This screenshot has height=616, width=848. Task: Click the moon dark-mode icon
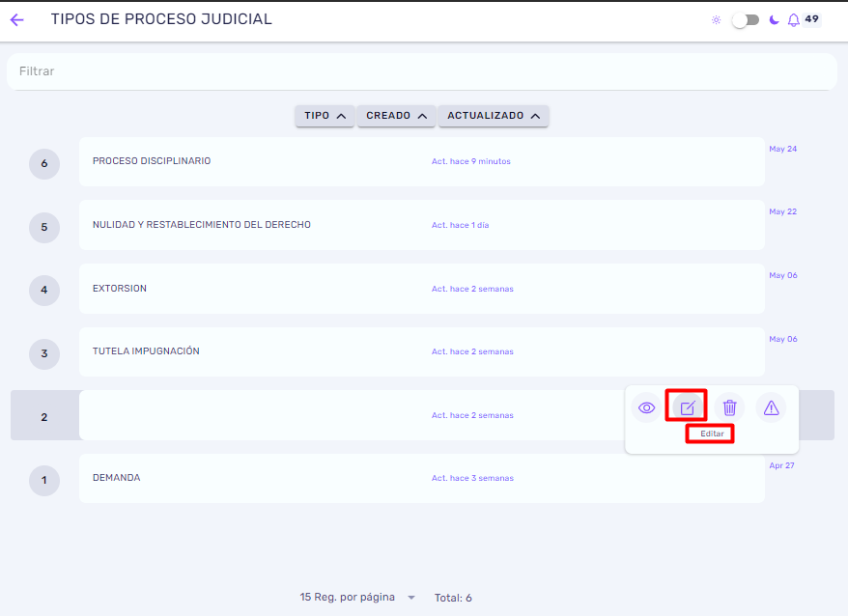coord(774,20)
